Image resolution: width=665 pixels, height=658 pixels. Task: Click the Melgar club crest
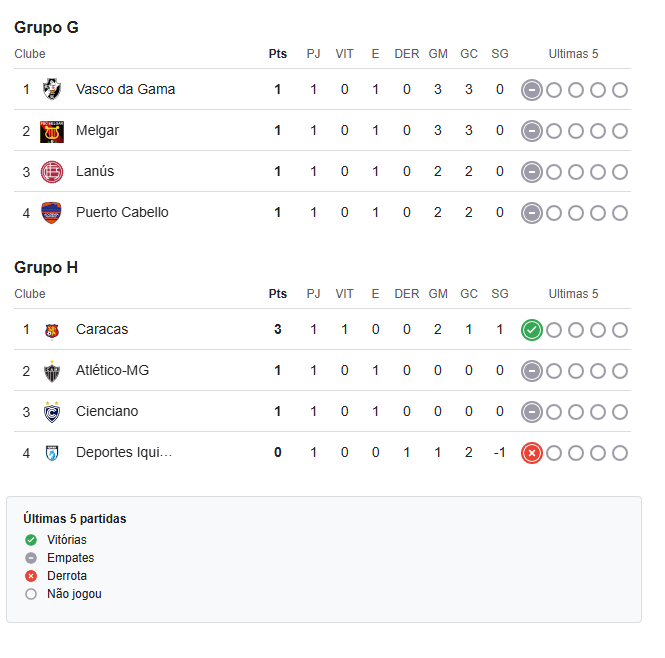(x=52, y=132)
